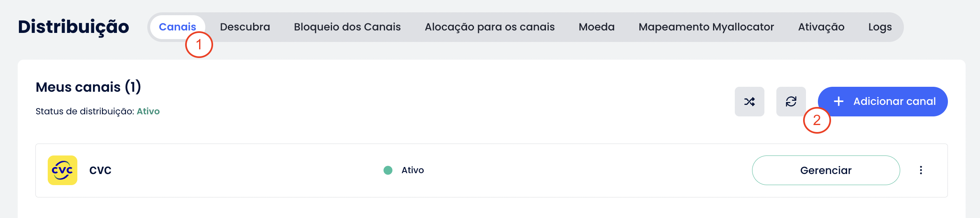Click the Meus canais (1) heading

click(88, 87)
